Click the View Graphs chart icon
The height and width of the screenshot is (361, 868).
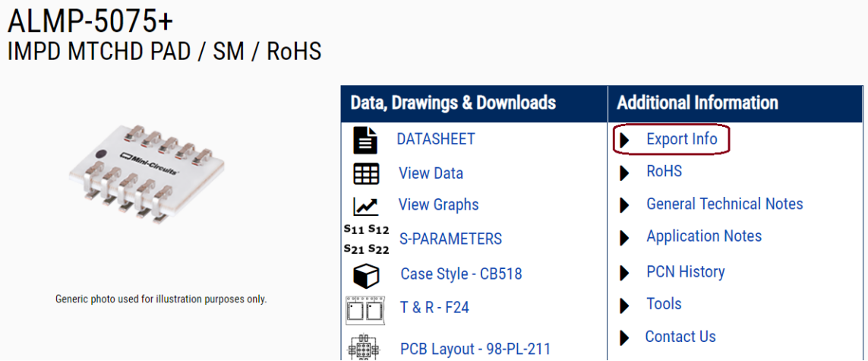pos(366,207)
